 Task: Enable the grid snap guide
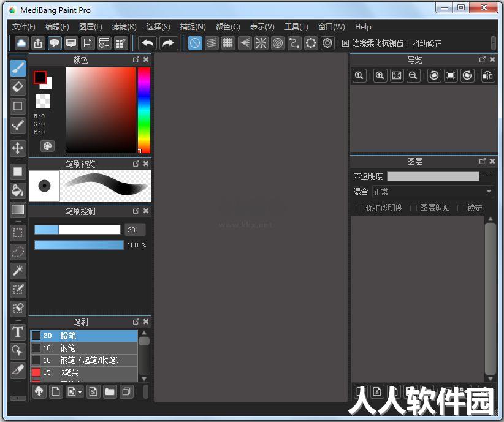point(228,43)
